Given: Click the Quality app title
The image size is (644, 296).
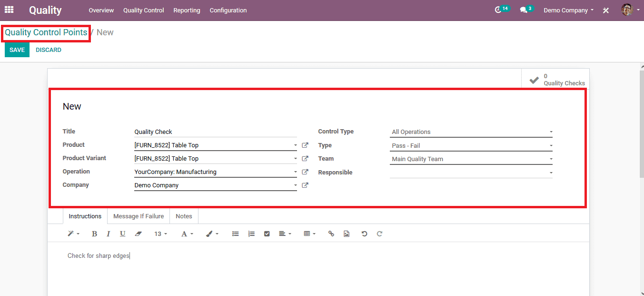Looking at the screenshot, I should (45, 10).
